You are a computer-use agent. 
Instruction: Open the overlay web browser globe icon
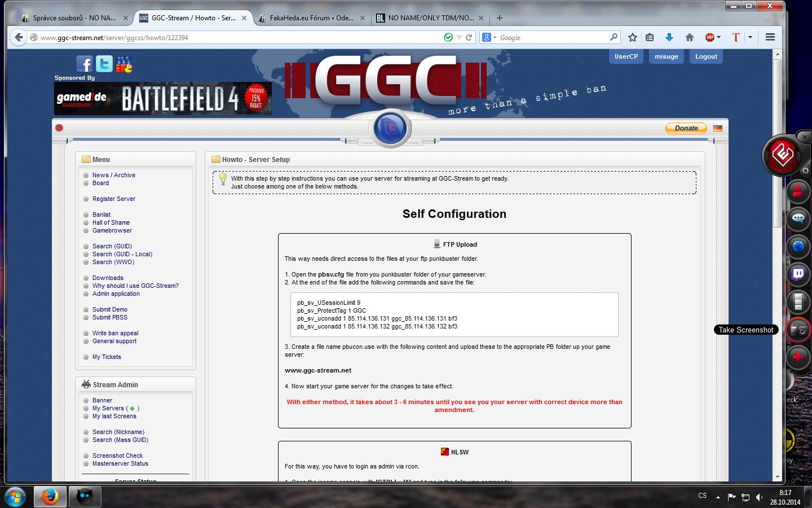[798, 247]
